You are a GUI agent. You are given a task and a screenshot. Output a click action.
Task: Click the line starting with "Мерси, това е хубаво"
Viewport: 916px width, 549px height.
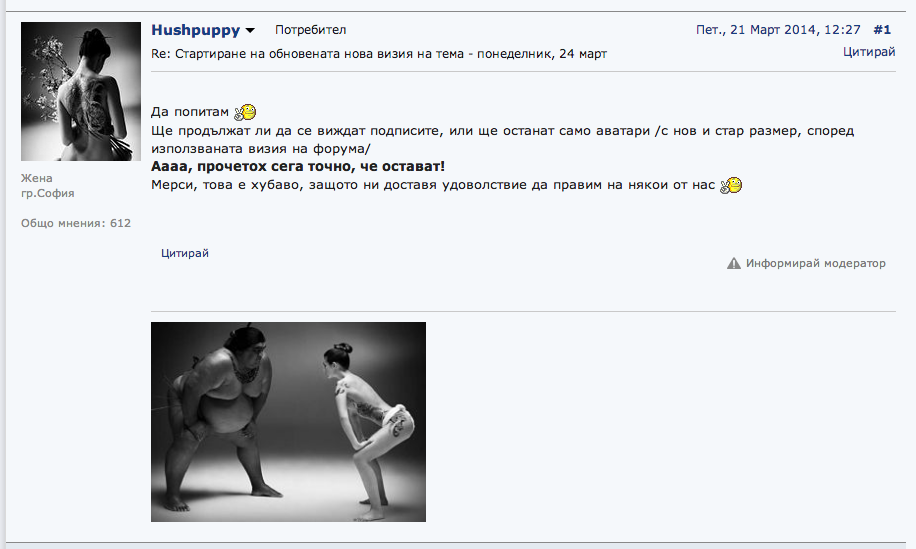pos(433,185)
